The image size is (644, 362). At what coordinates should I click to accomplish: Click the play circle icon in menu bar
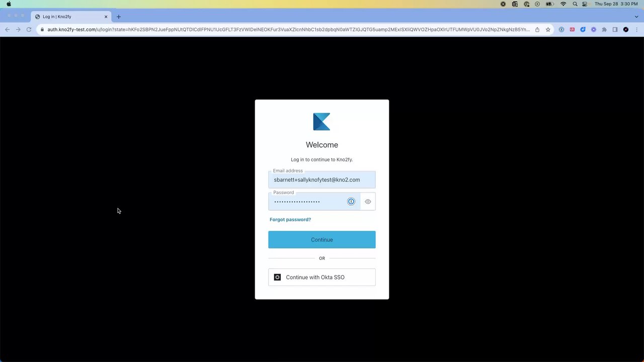point(537,4)
